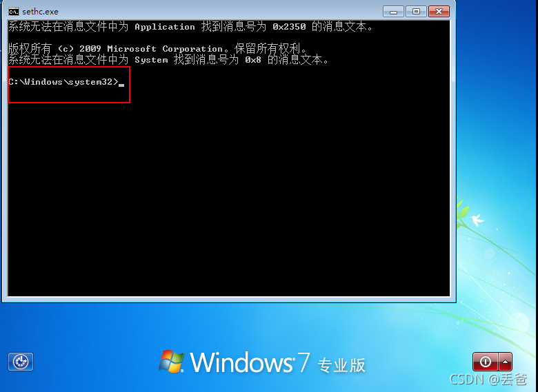
Task: Click the C:\Windows\system32> command prompt line
Action: coord(66,82)
